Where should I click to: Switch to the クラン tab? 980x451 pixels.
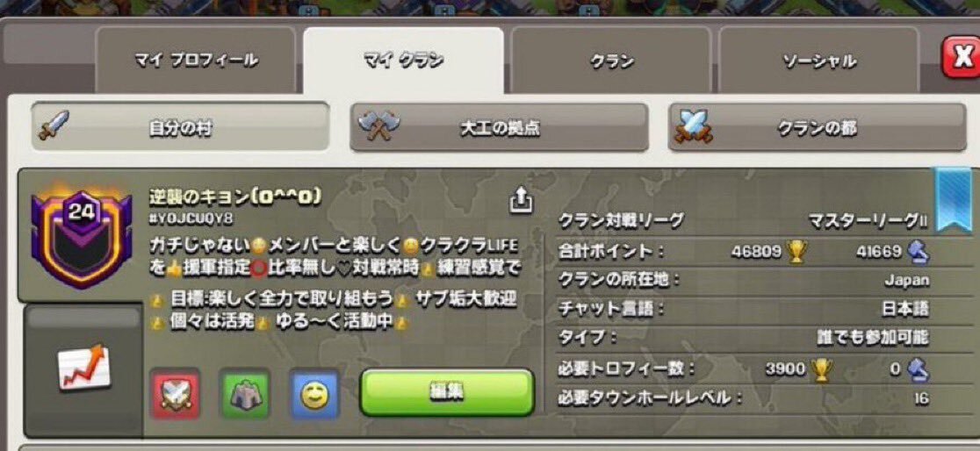[x=611, y=61]
